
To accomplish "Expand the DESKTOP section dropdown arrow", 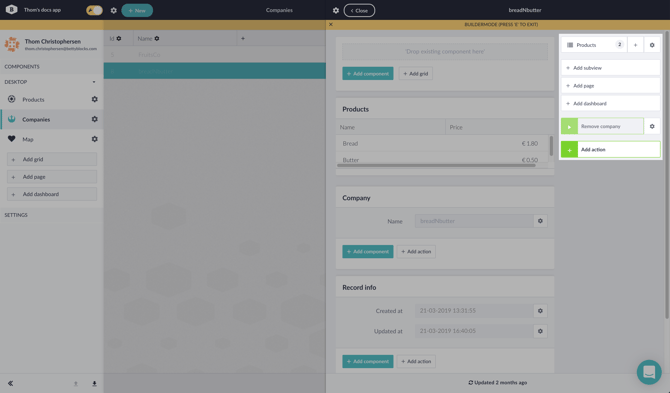I will [94, 82].
